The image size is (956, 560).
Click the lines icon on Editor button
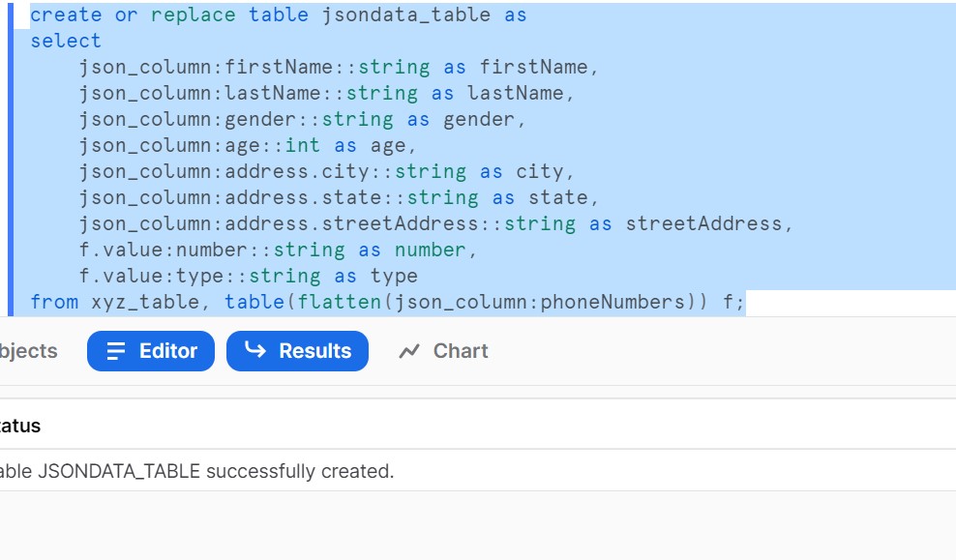coord(116,351)
